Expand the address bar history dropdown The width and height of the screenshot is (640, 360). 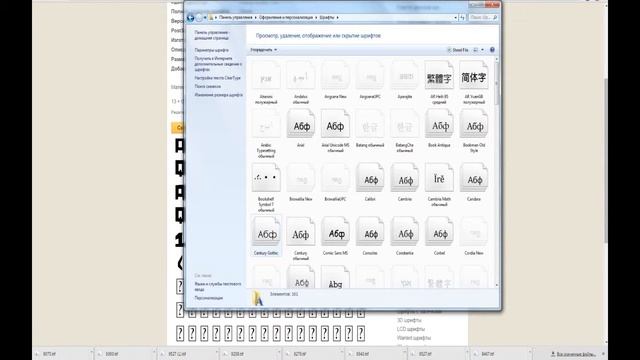(x=456, y=18)
